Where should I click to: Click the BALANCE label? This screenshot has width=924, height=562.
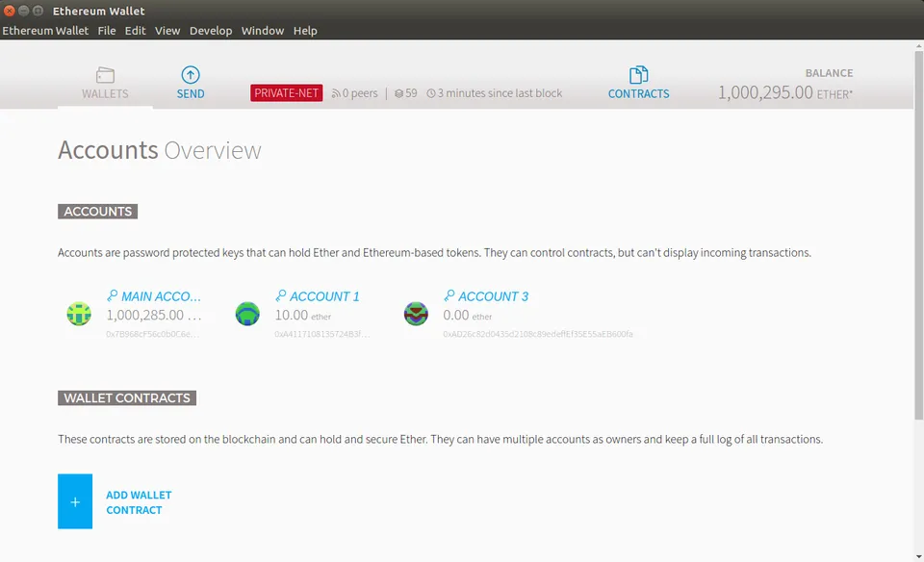point(829,73)
